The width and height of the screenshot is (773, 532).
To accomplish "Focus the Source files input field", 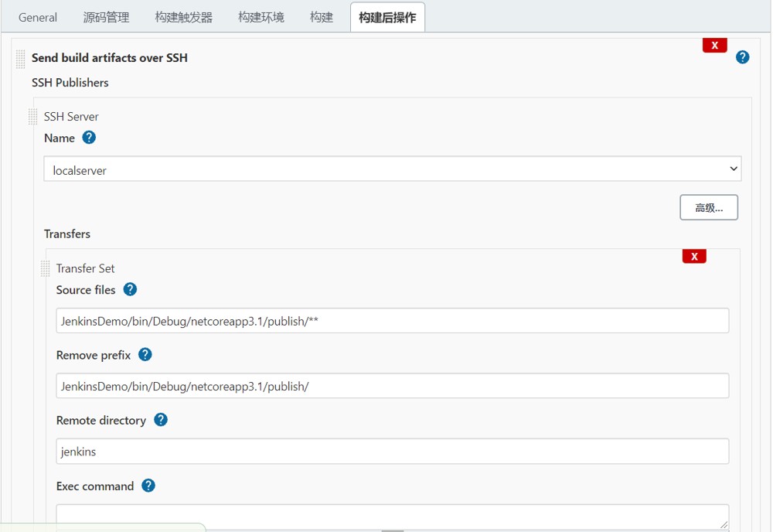I will point(393,320).
